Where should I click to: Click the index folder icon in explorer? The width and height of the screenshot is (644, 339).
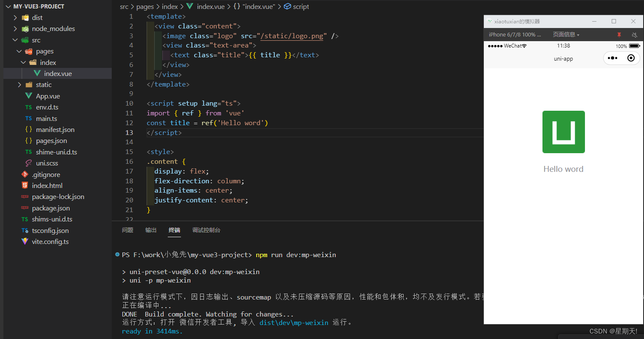[x=33, y=62]
